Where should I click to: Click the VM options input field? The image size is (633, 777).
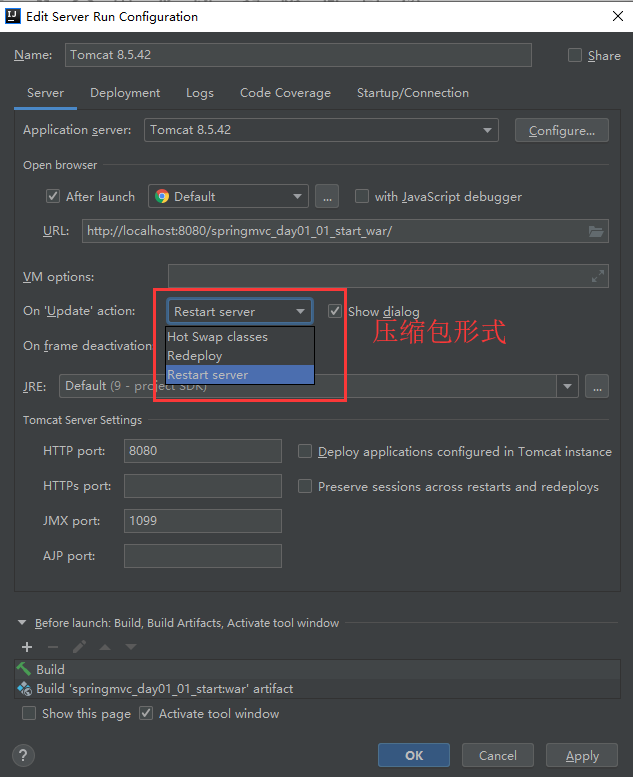[x=388, y=276]
